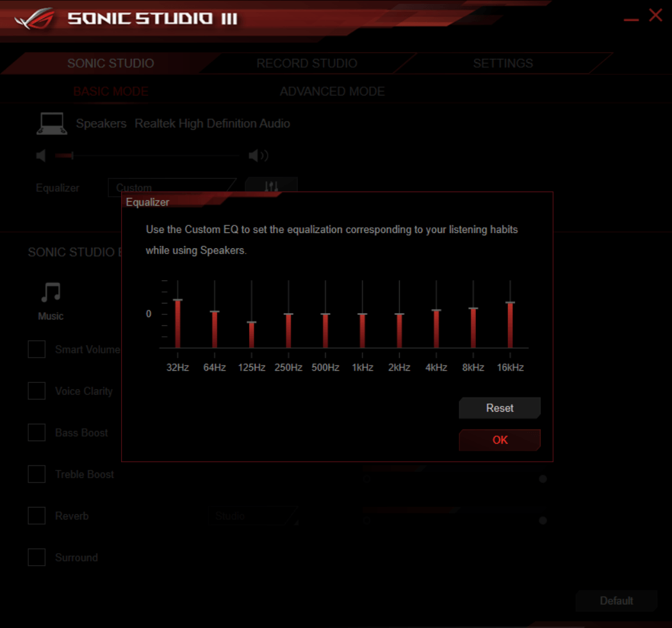This screenshot has width=672, height=628.
Task: Check the Surround option
Action: (x=37, y=558)
